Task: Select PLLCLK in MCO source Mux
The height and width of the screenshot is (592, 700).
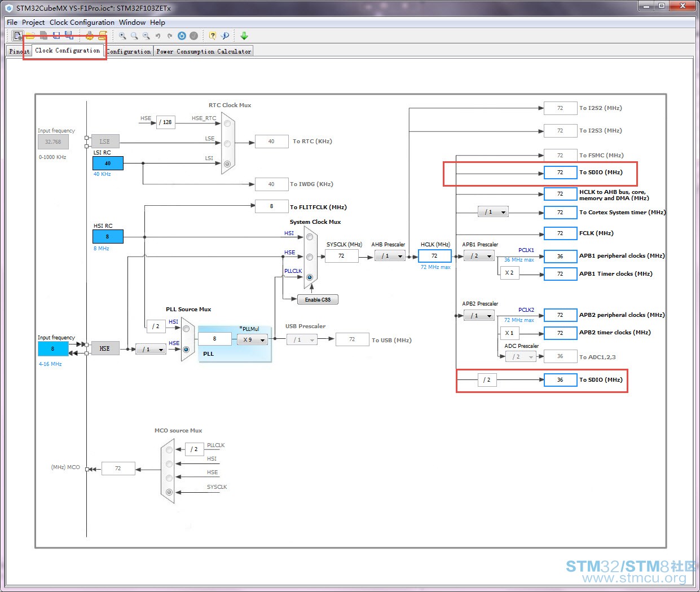Action: tap(169, 450)
